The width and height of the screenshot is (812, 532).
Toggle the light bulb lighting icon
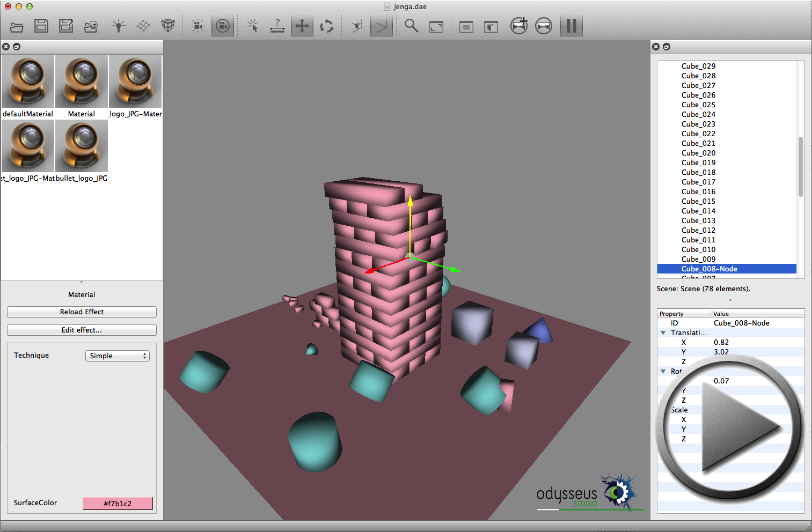point(119,26)
